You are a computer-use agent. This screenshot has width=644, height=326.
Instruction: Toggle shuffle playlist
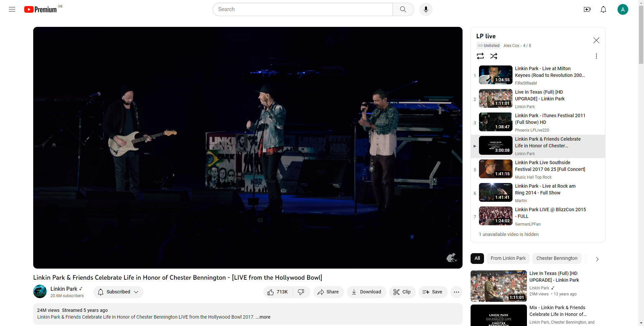tap(494, 56)
